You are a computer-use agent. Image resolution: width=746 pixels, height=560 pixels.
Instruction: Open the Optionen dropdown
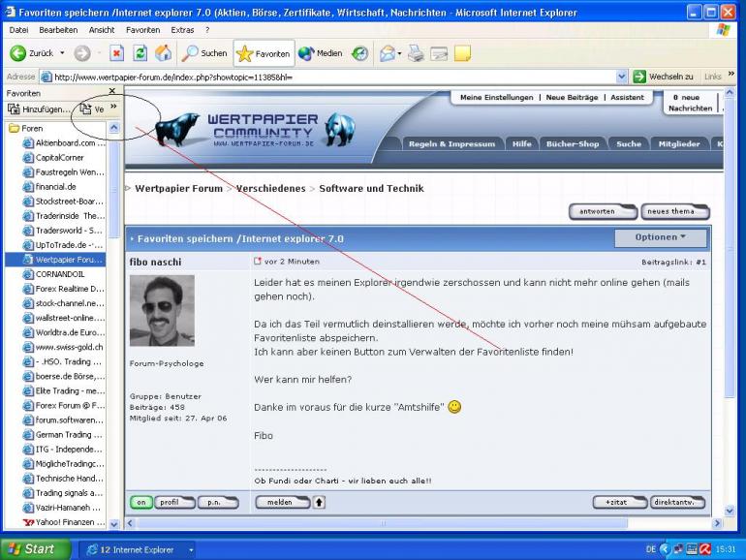661,237
